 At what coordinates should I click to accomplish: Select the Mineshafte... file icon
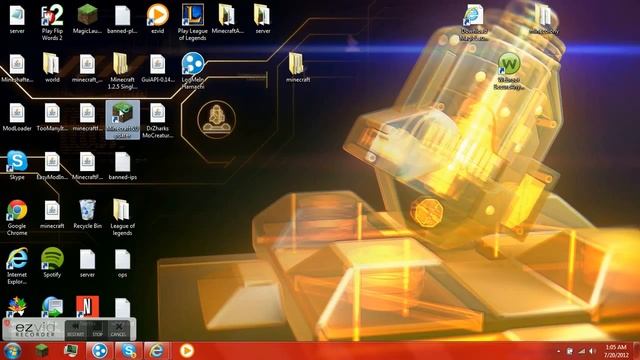coord(17,68)
